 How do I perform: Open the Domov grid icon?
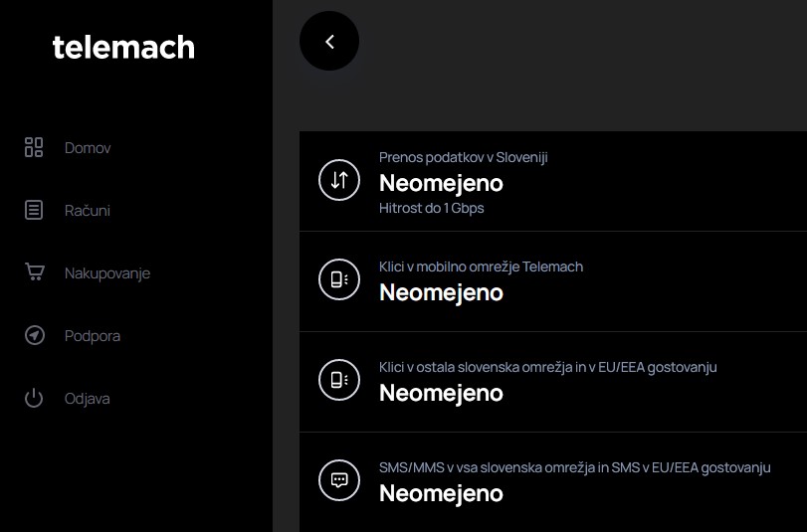click(x=34, y=147)
